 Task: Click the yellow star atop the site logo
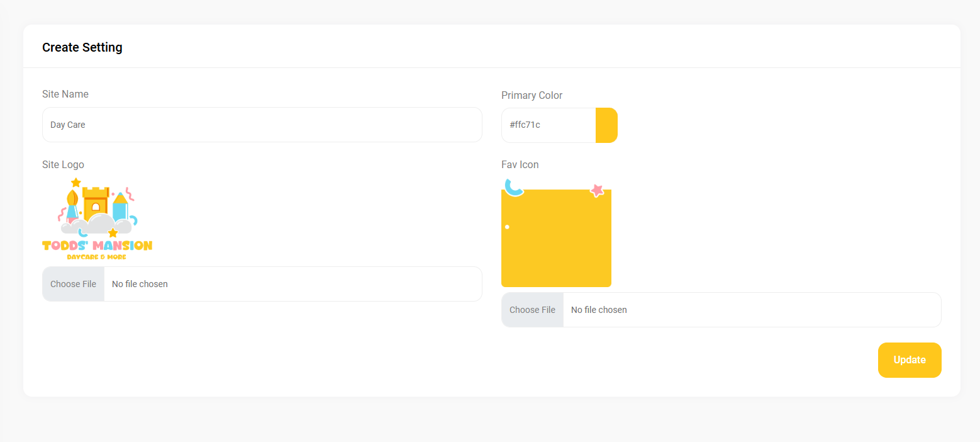tap(76, 183)
